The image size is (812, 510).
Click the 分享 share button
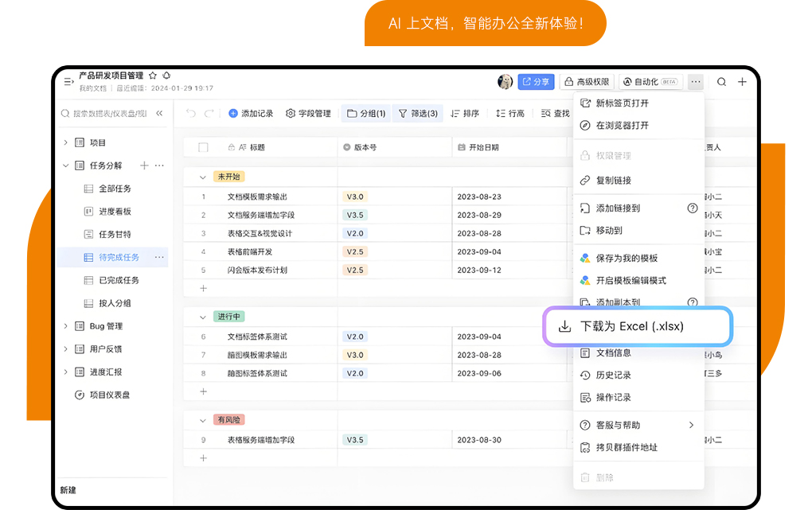pos(536,82)
